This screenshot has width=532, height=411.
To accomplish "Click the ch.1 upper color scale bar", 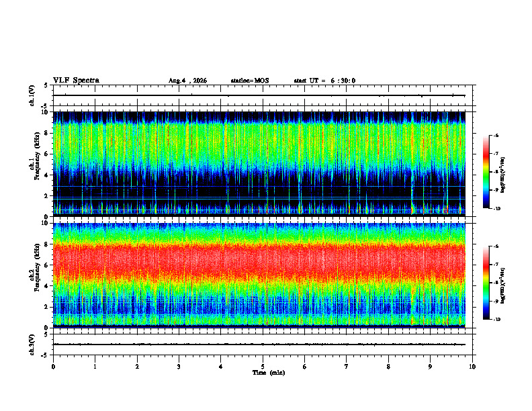I will coord(486,172).
